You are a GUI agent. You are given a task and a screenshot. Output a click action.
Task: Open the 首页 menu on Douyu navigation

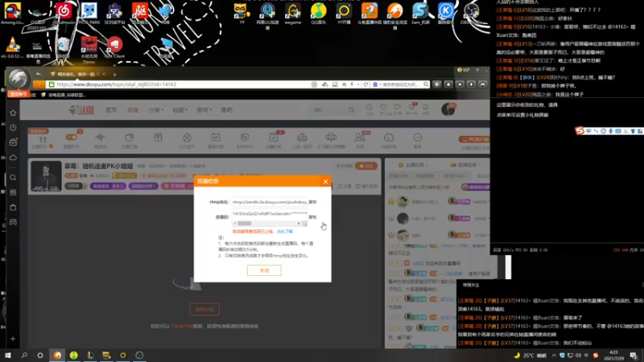pyautogui.click(x=111, y=110)
